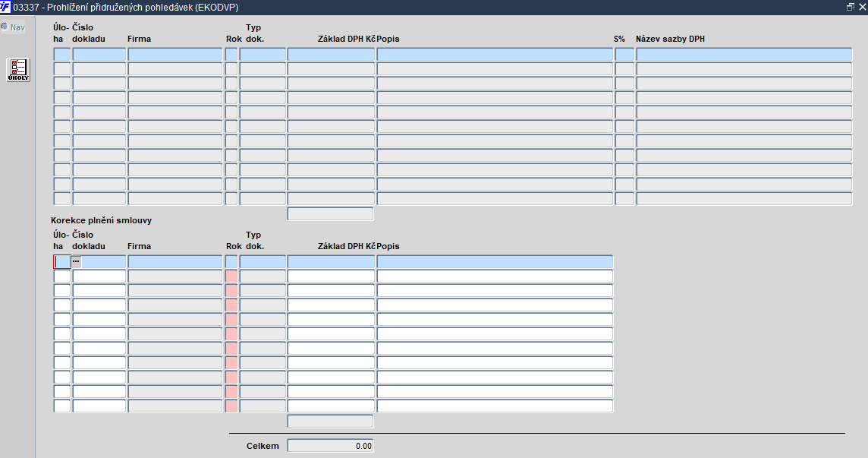868x458 pixels.
Task: Select first-row S% field
Action: point(624,55)
